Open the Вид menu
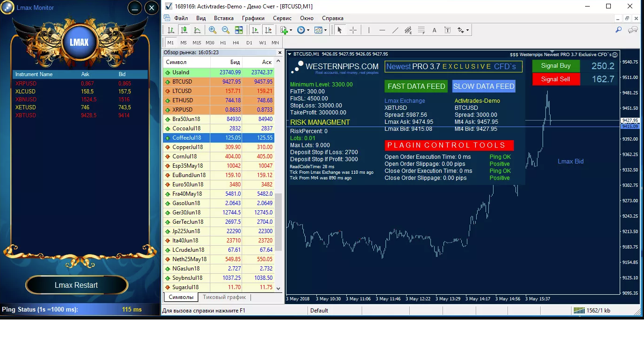644x348 pixels. (201, 18)
